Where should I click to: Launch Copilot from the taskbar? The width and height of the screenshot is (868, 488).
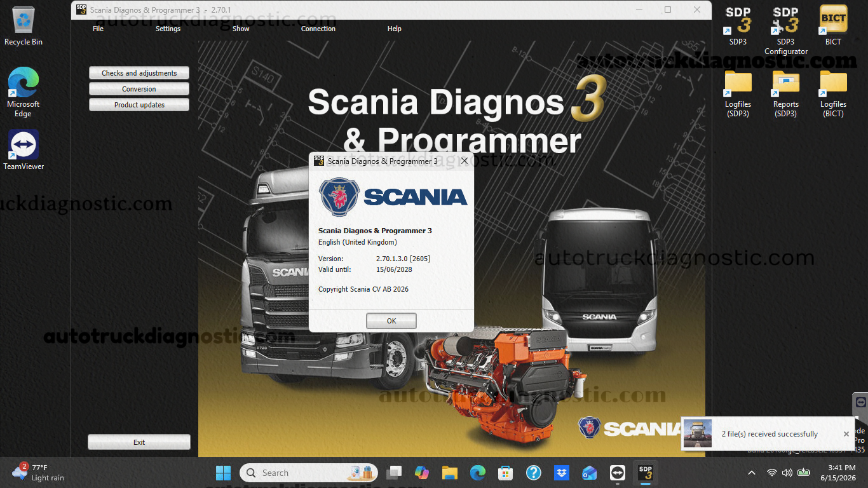[422, 473]
